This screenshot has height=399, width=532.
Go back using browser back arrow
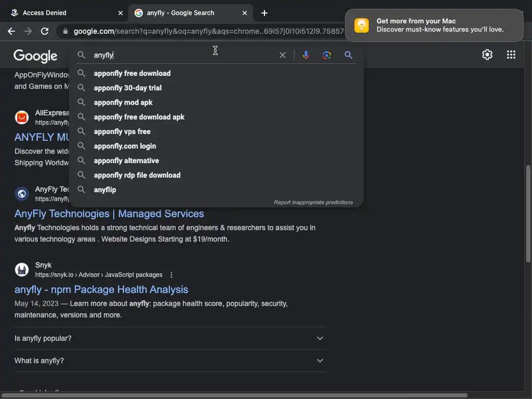coord(11,31)
